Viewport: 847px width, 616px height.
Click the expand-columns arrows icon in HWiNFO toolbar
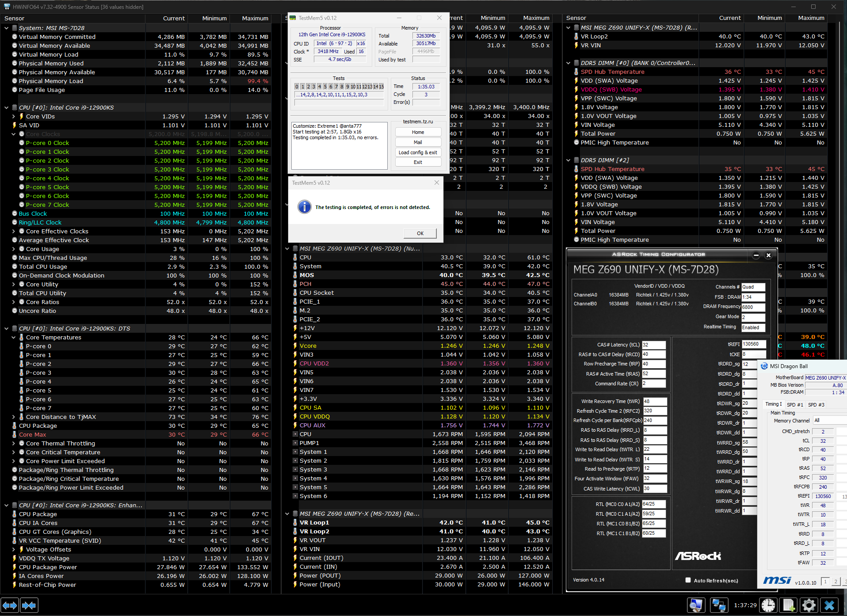pos(10,605)
